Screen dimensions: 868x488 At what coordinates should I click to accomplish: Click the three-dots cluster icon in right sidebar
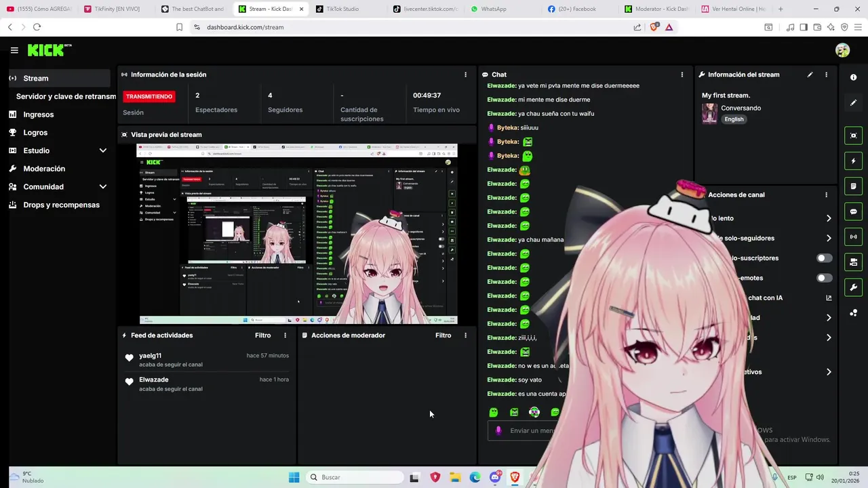tap(853, 312)
